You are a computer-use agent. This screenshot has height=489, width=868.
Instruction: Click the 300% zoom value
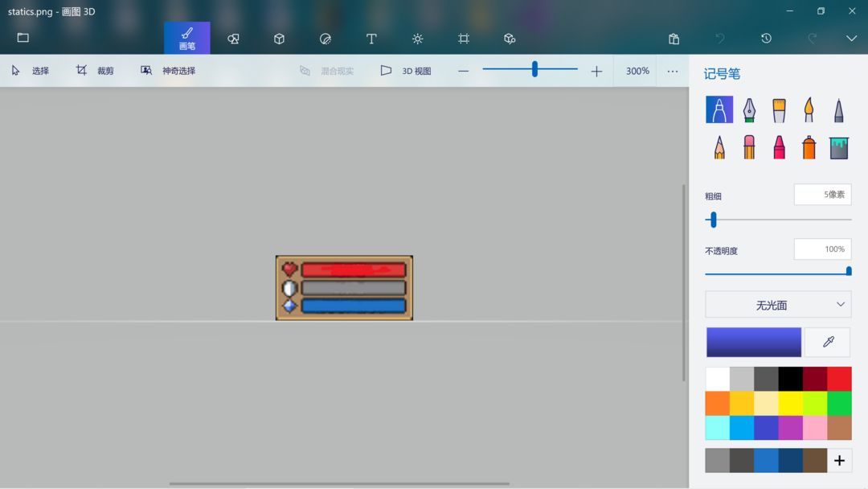[x=637, y=71]
